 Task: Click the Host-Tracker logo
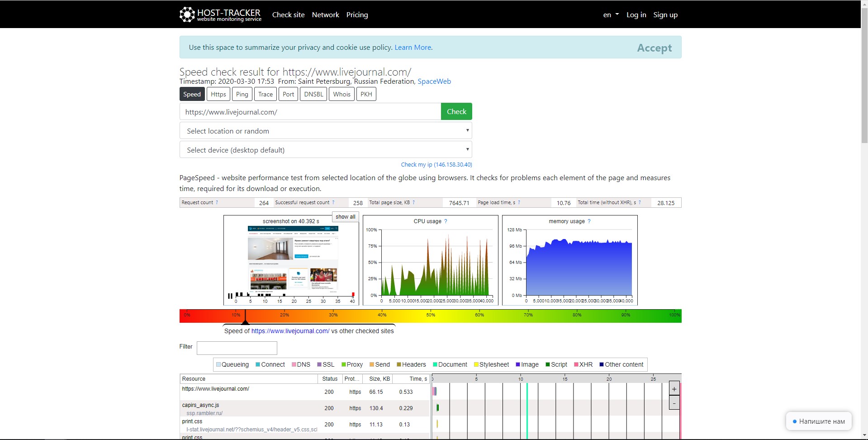pyautogui.click(x=220, y=14)
